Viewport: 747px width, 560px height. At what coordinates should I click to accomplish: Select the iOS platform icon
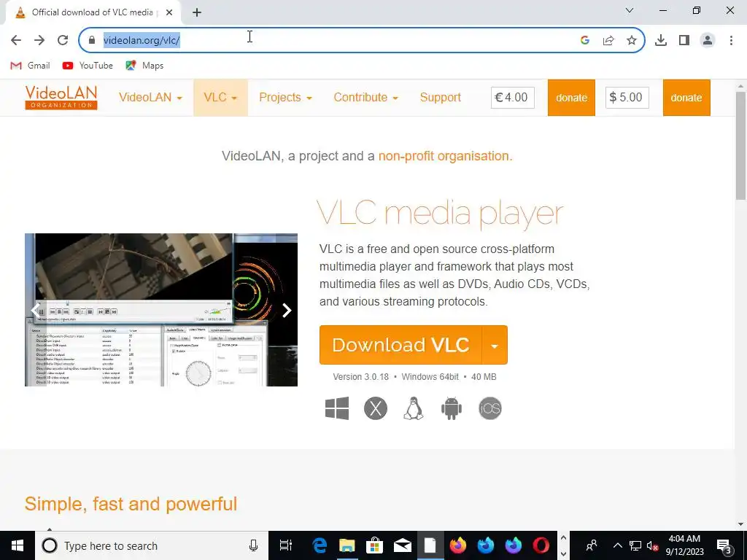[490, 408]
